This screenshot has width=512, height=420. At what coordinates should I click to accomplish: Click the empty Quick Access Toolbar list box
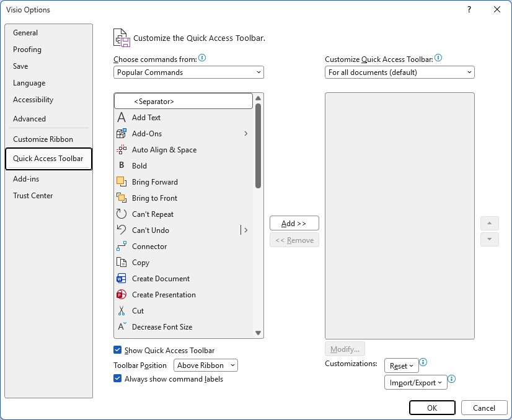pos(400,216)
